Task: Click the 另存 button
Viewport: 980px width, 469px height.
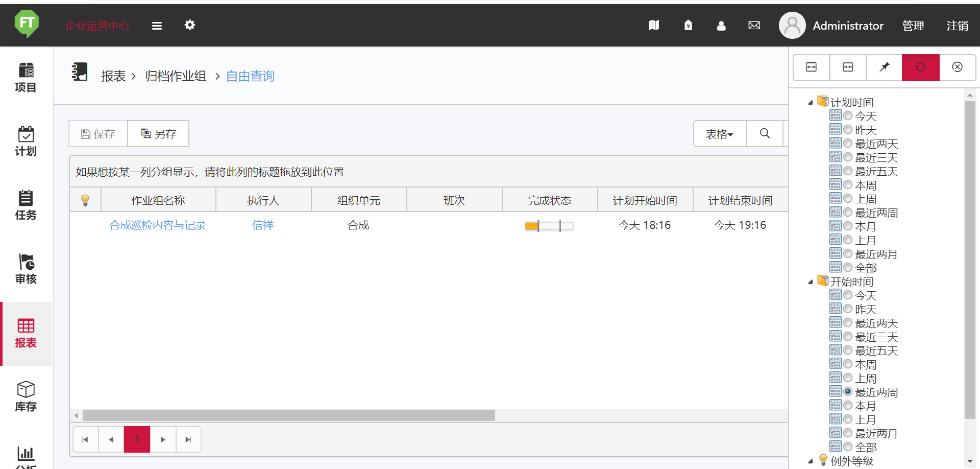Action: pyautogui.click(x=158, y=134)
